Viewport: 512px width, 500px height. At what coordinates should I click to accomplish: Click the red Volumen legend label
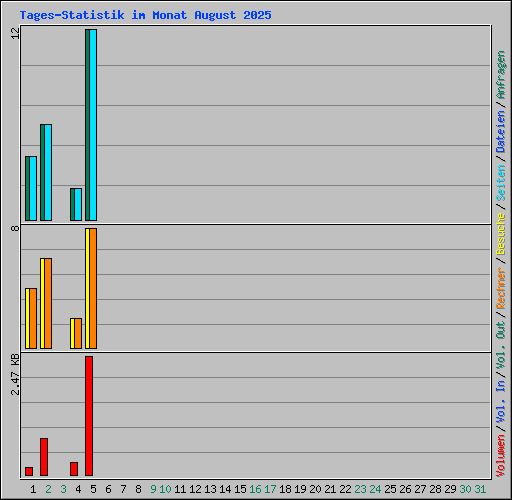(501, 456)
